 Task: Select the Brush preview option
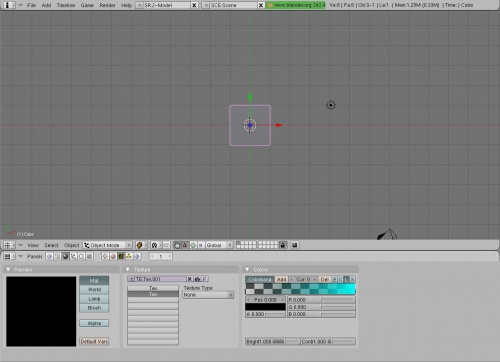(94, 308)
